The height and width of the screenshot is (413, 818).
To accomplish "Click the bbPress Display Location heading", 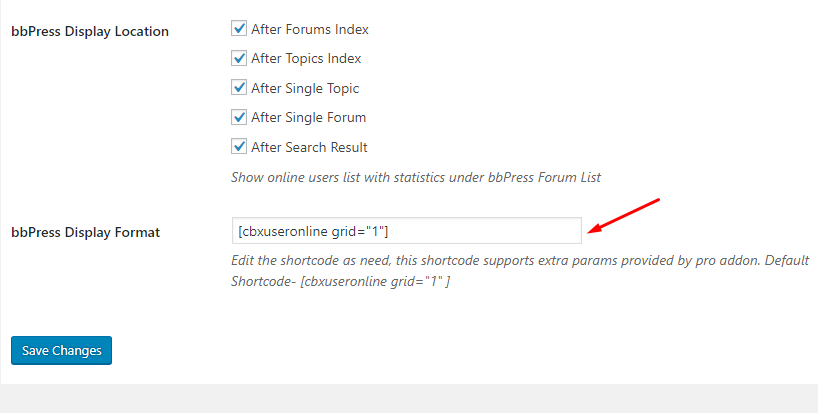I will [x=90, y=31].
